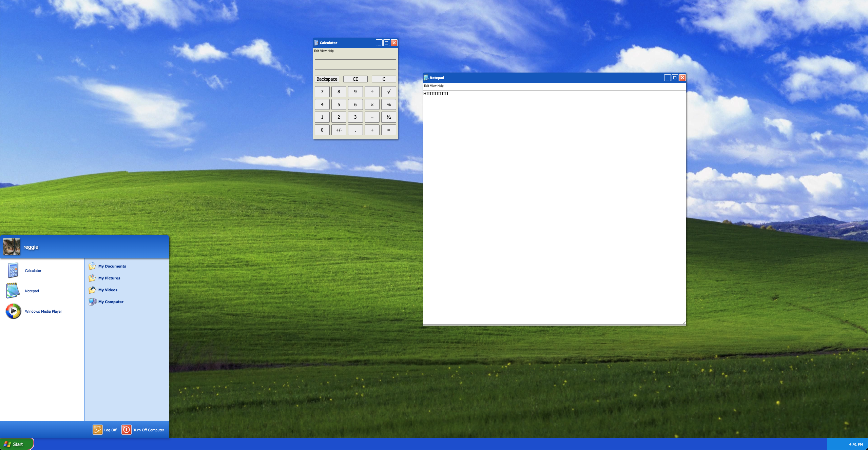Click the square root button
Image resolution: width=868 pixels, height=450 pixels.
[389, 92]
